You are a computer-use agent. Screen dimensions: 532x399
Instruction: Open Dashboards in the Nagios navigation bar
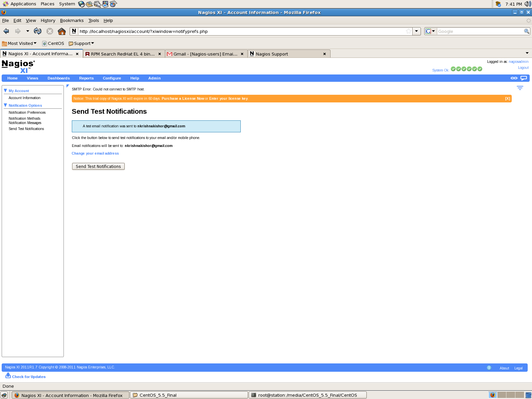coord(59,78)
